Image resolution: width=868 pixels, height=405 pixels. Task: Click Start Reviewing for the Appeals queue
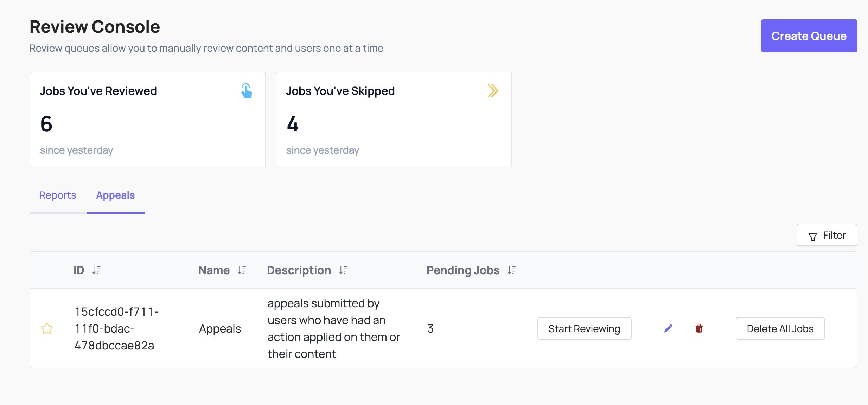(x=584, y=328)
